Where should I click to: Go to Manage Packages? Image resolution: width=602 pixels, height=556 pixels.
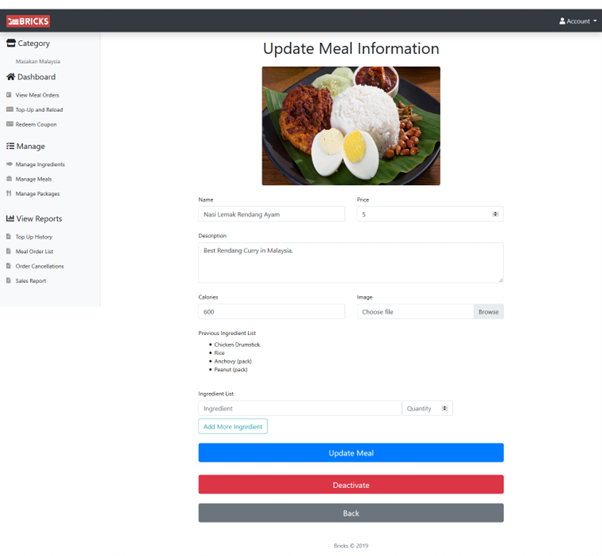tap(38, 194)
